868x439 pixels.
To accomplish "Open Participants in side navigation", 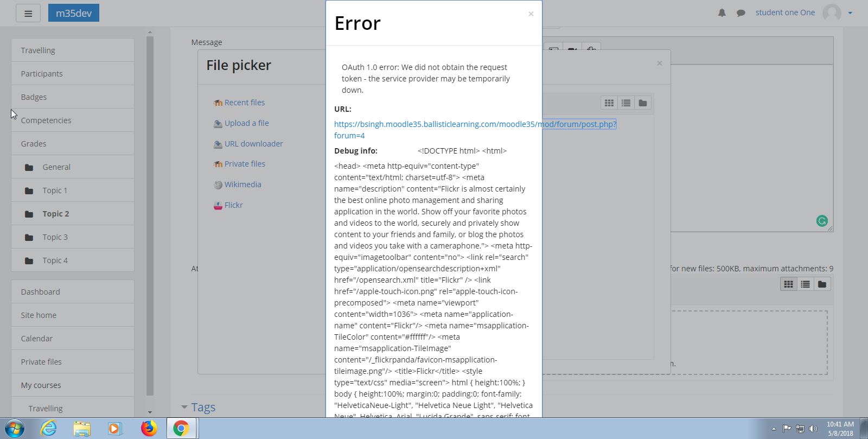I will coord(73,74).
